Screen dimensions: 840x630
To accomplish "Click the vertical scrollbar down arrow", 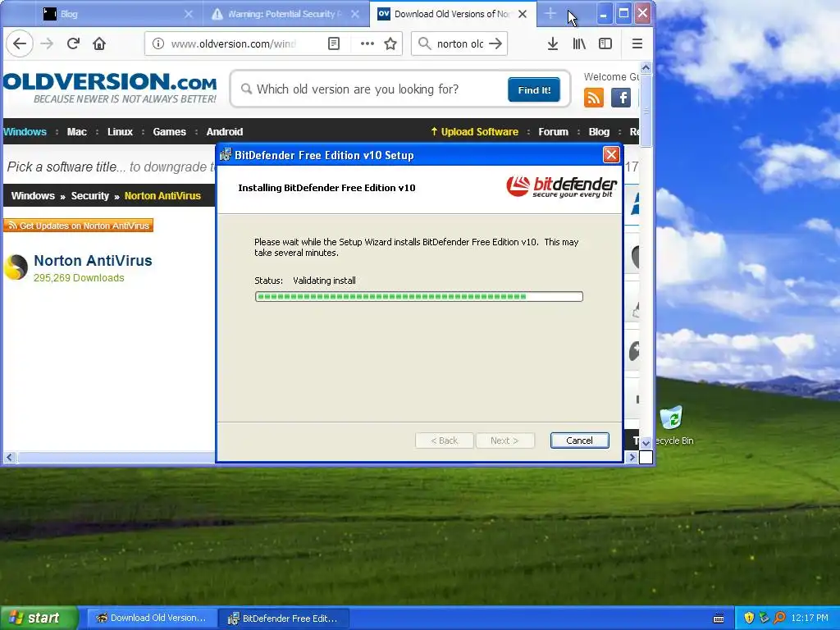I will click(x=646, y=443).
